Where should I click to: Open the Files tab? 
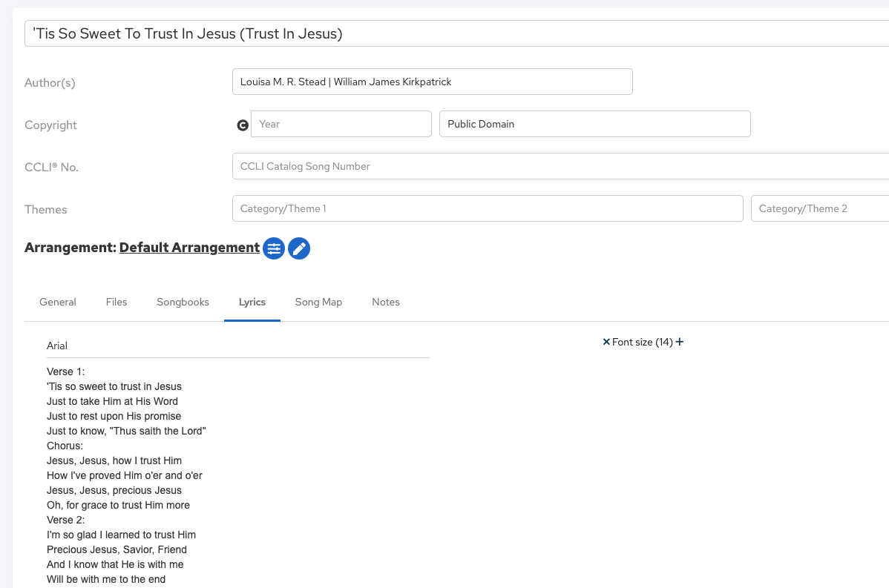(117, 302)
